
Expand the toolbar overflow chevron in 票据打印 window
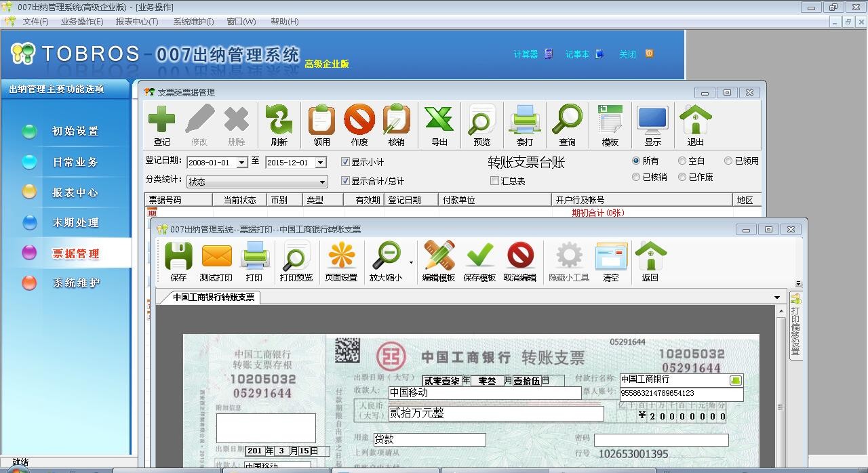[799, 283]
